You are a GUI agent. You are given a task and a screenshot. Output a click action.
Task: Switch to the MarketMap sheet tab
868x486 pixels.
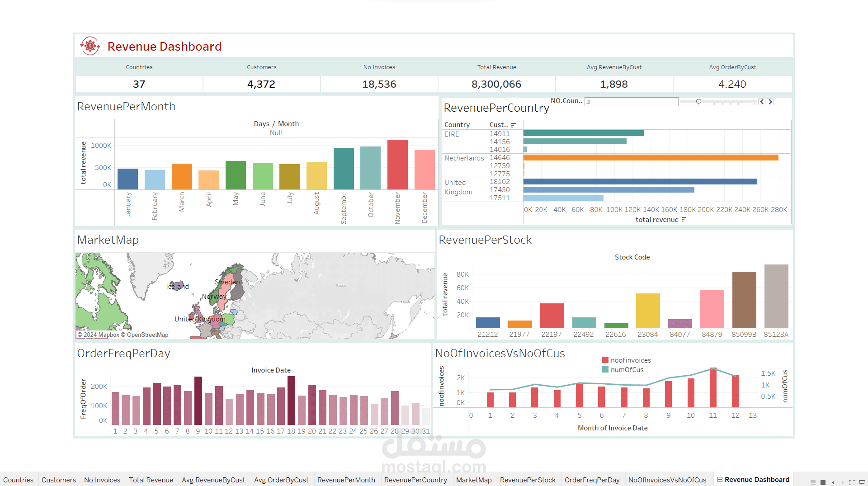(x=474, y=480)
